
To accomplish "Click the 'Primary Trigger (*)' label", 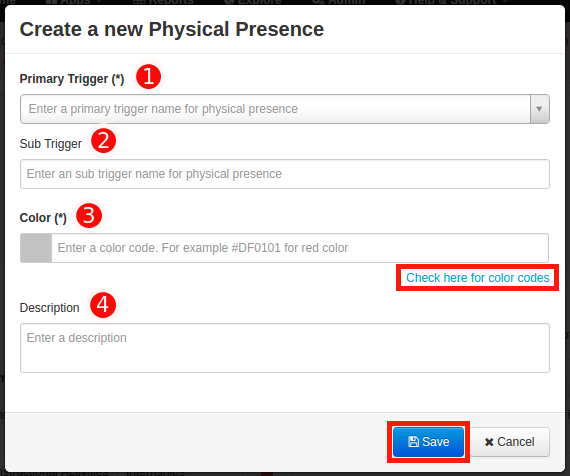I will click(x=72, y=79).
